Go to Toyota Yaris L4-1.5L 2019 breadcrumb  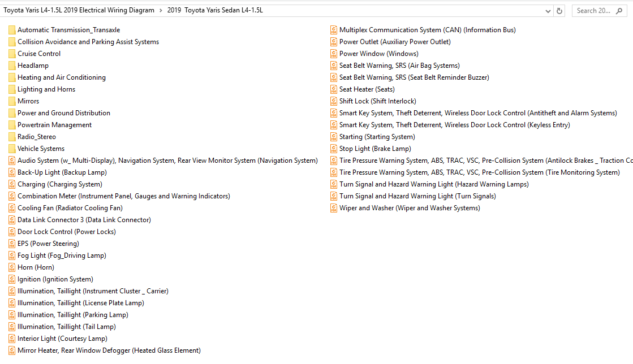pyautogui.click(x=79, y=11)
